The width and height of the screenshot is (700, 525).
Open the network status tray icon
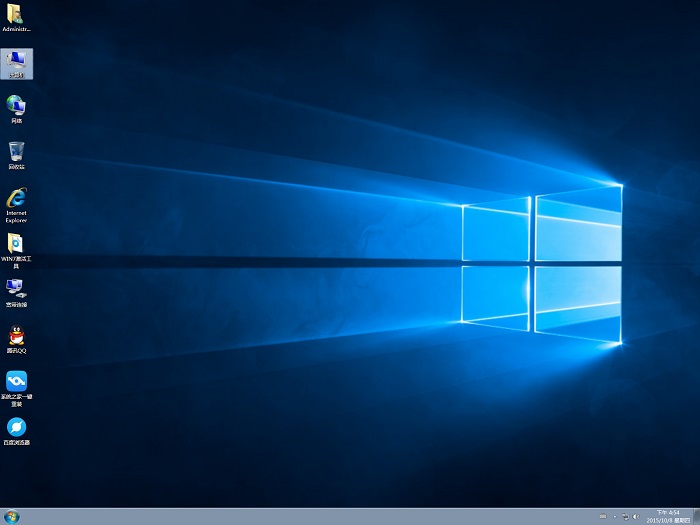(x=625, y=517)
